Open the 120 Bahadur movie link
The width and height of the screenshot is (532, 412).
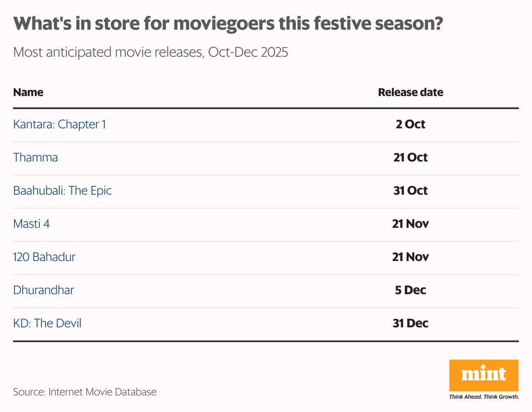44,257
